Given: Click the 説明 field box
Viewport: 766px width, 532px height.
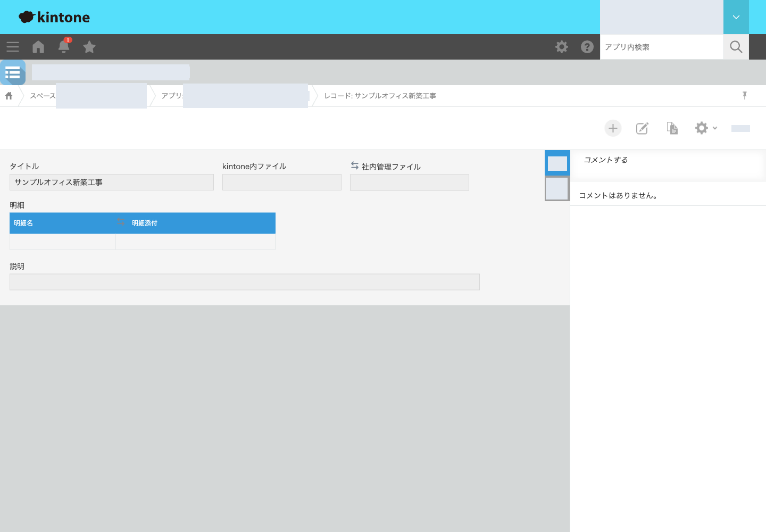Looking at the screenshot, I should pyautogui.click(x=245, y=282).
